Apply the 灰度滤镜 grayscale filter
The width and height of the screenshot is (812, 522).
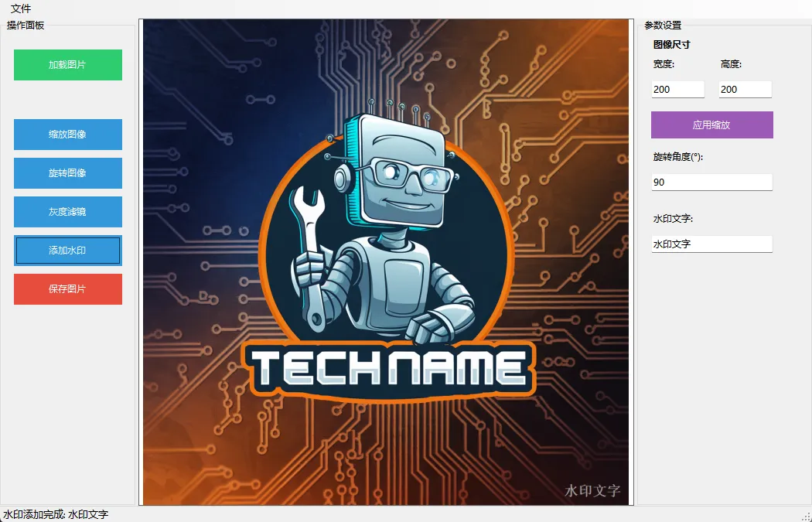pyautogui.click(x=68, y=212)
